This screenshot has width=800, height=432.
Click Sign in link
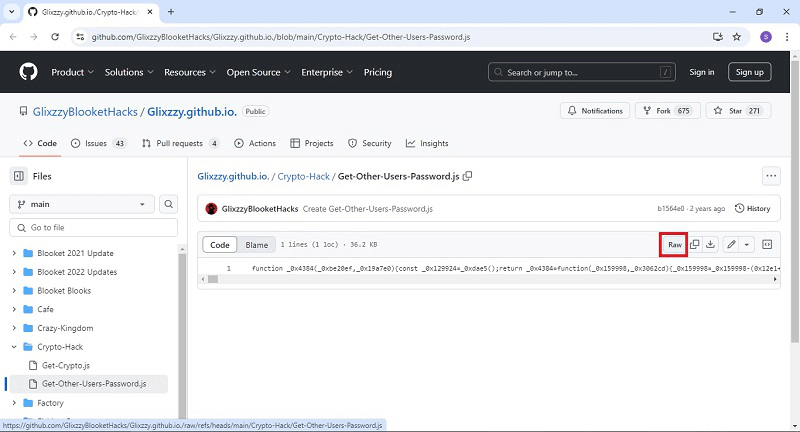[x=702, y=72]
